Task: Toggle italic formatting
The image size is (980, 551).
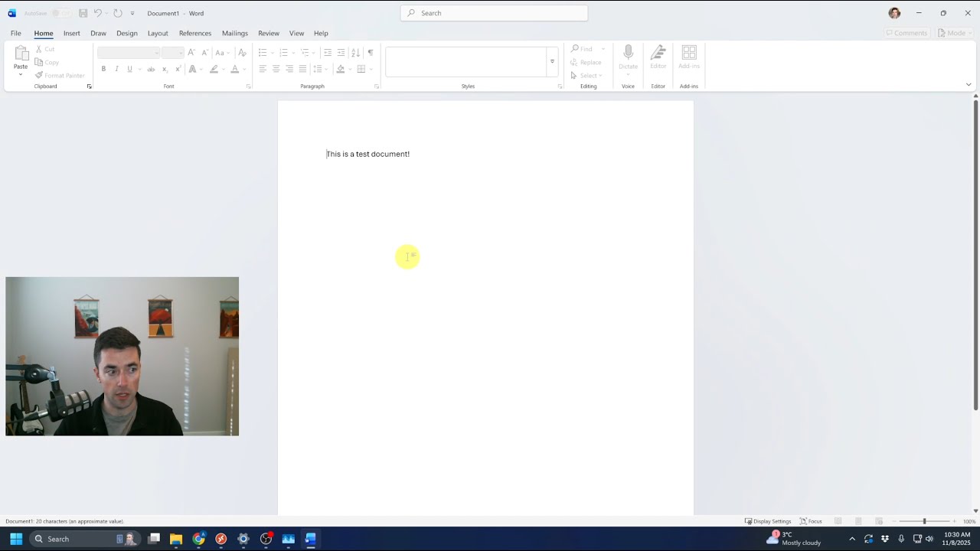Action: (116, 69)
